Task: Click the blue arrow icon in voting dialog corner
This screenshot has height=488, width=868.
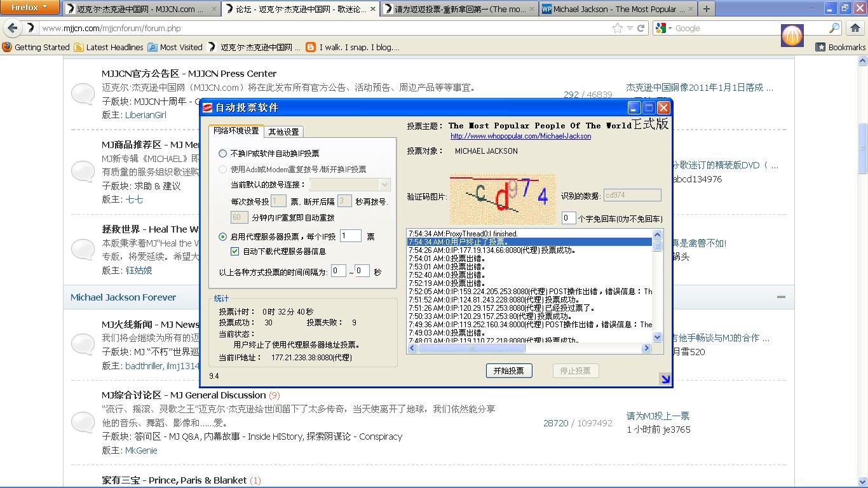Action: tap(665, 379)
